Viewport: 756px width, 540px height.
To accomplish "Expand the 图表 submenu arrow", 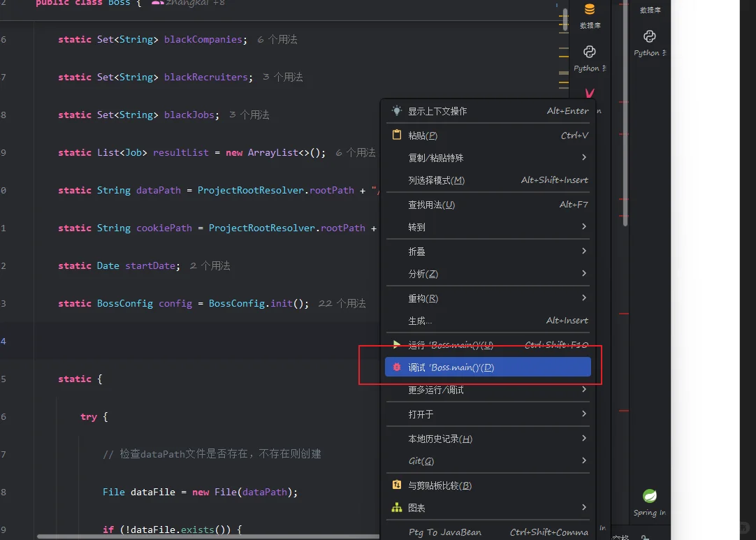I will click(x=584, y=507).
